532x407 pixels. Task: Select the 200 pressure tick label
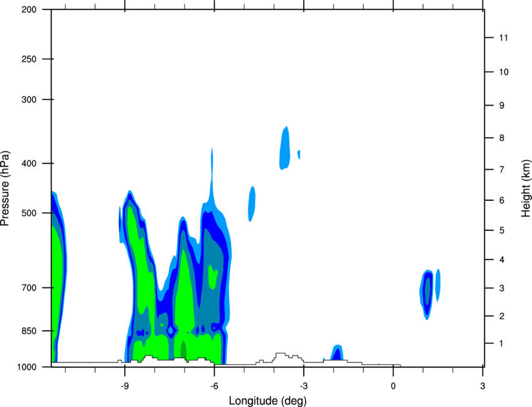pyautogui.click(x=29, y=9)
